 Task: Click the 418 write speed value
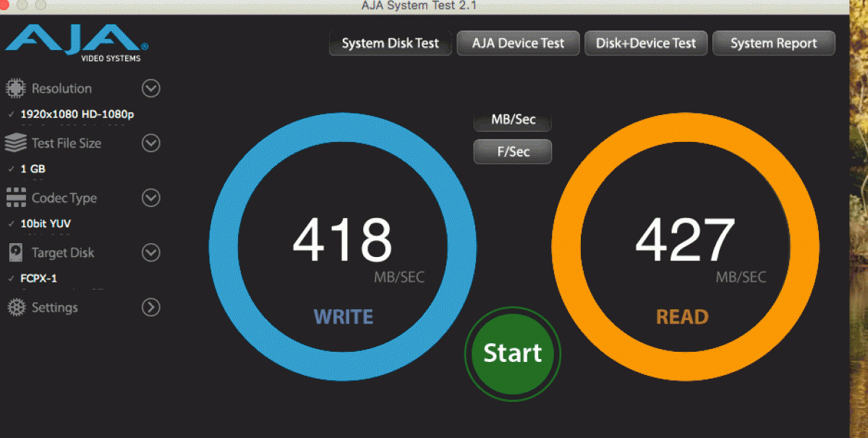coord(342,240)
